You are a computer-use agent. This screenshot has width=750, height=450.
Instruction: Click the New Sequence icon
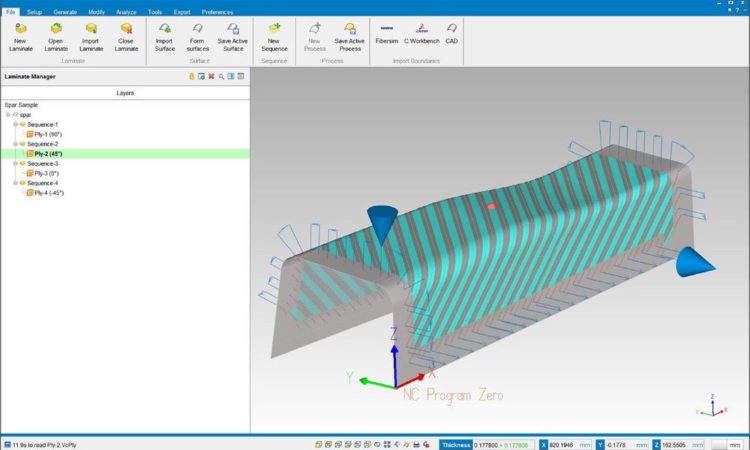coord(275,29)
